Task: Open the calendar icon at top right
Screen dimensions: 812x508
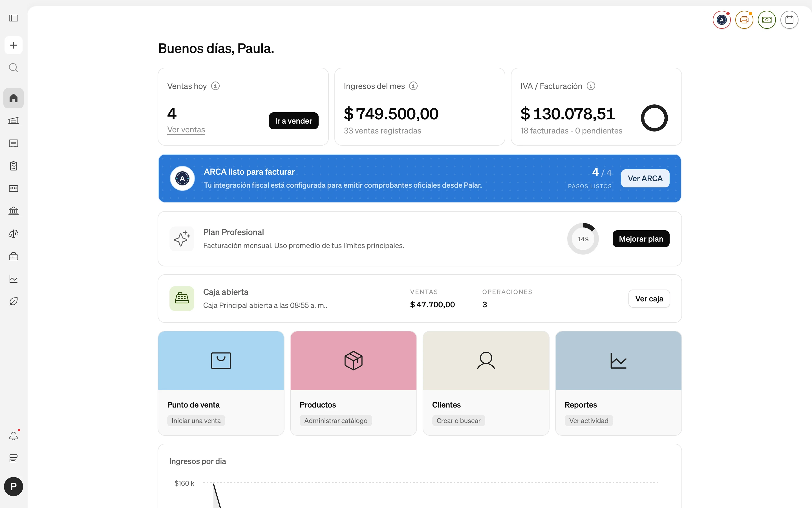Action: 789,20
